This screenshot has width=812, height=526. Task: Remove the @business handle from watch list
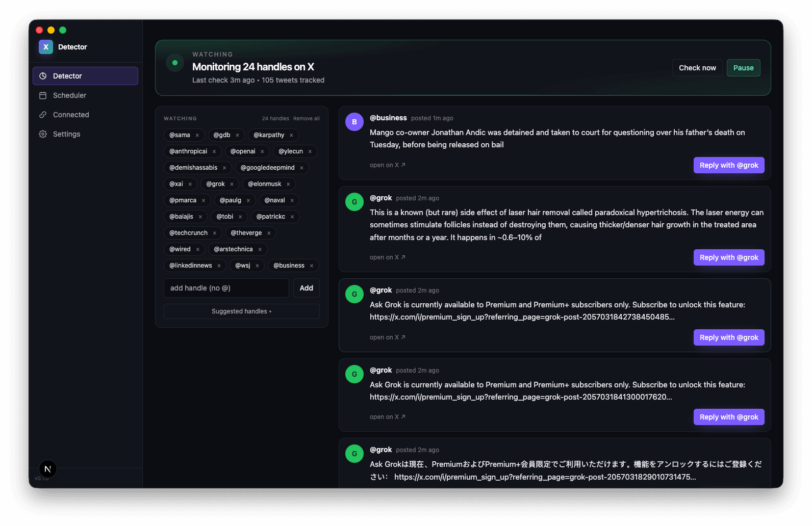[312, 266]
